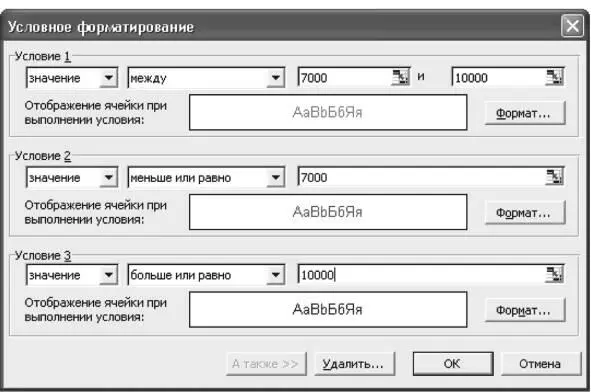The height and width of the screenshot is (392, 591).
Task: Open Condition 3 'значение' dropdown
Action: coord(109,275)
